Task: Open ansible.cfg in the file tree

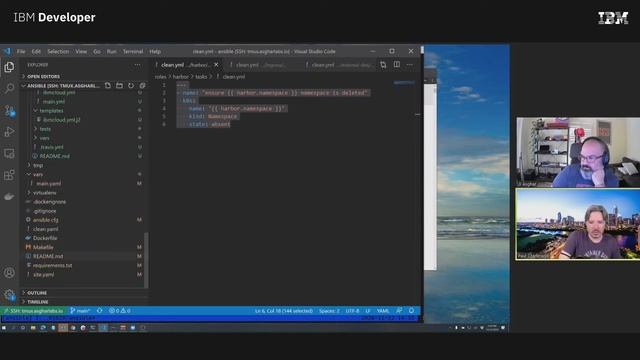Action: (45, 220)
